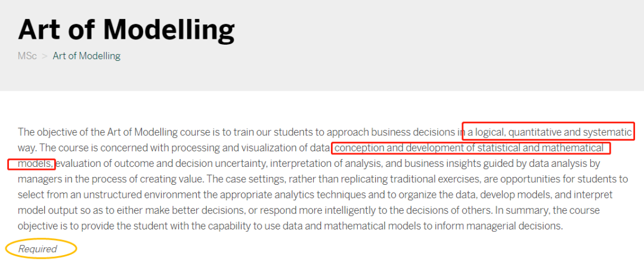Click the words 'managers in the process of creating value'
This screenshot has height=264, width=644.
click(110, 179)
